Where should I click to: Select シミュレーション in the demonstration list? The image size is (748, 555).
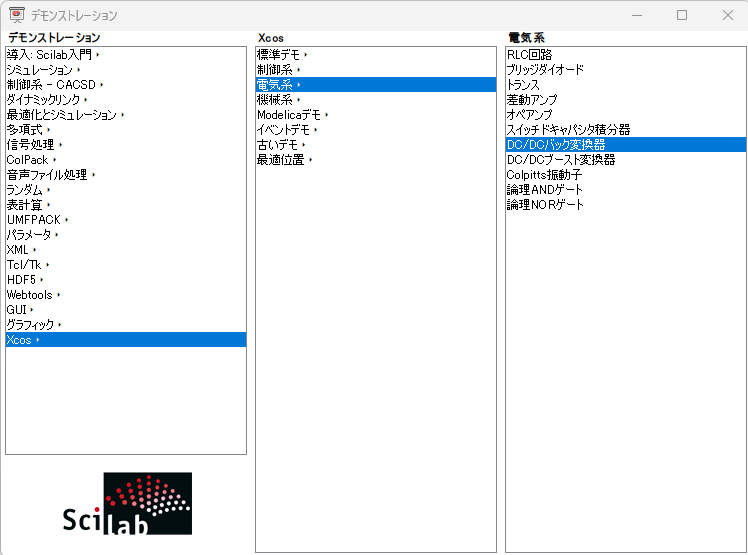click(x=126, y=70)
